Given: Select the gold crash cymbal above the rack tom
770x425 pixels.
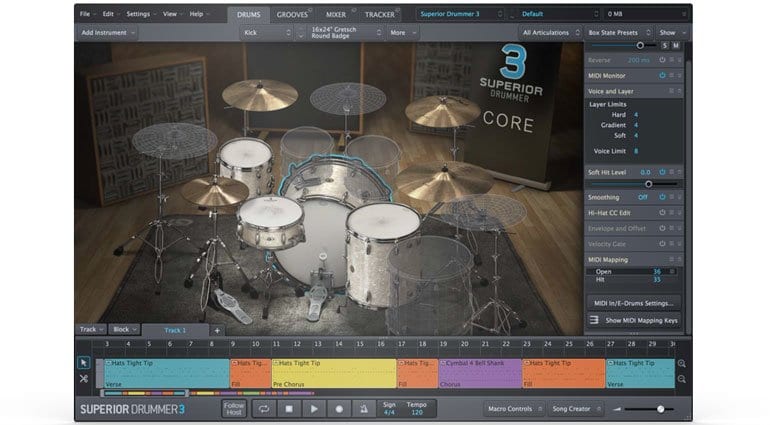Looking at the screenshot, I should coord(260,95).
